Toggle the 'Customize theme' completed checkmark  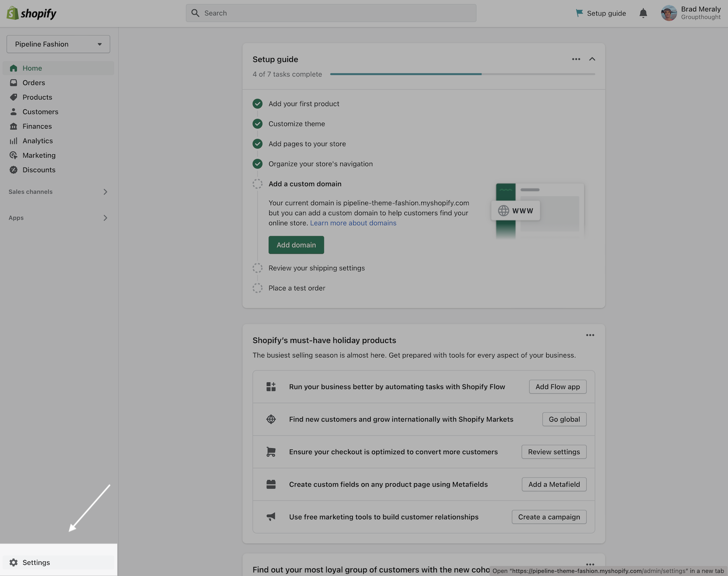click(258, 124)
